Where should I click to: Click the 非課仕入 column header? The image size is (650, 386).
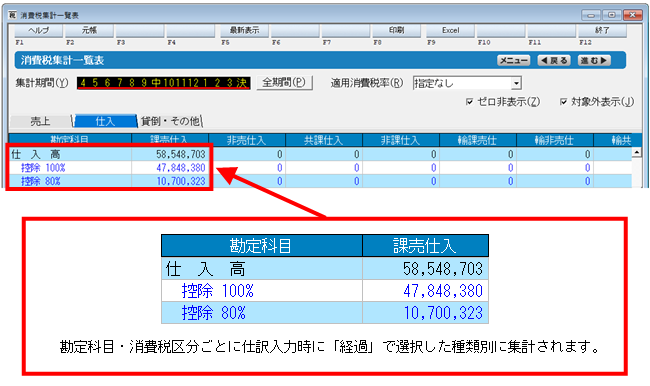401,140
